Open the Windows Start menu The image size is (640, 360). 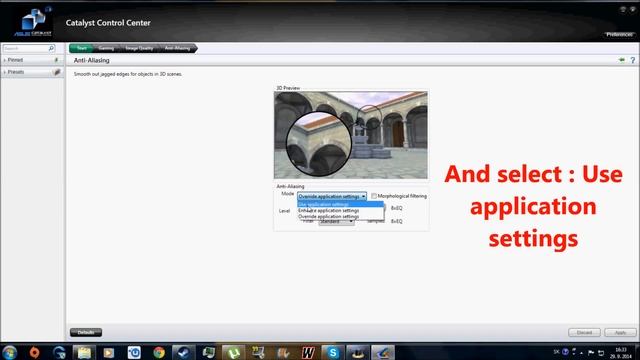tap(9, 352)
